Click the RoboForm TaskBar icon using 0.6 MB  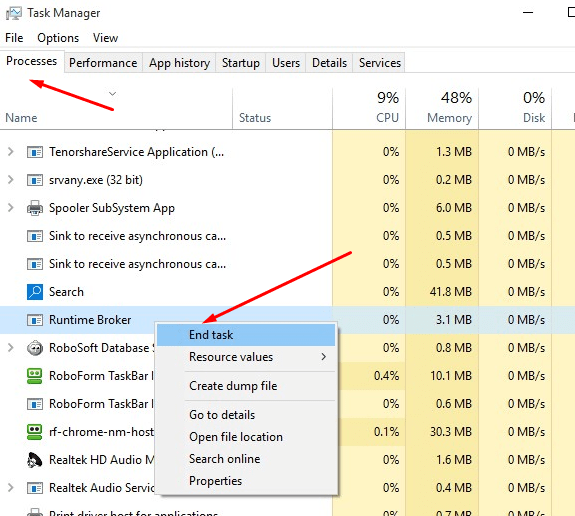coord(35,404)
